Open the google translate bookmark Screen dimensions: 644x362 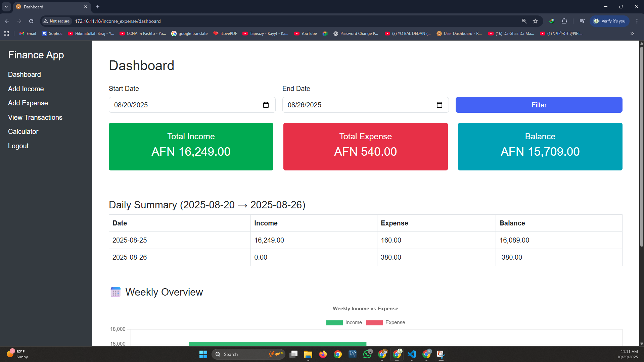[189, 33]
